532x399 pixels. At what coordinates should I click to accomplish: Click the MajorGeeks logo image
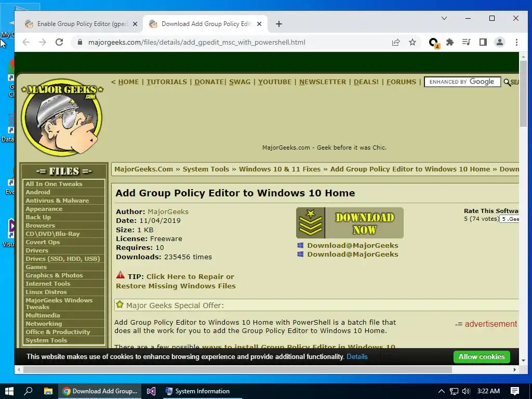coord(62,117)
